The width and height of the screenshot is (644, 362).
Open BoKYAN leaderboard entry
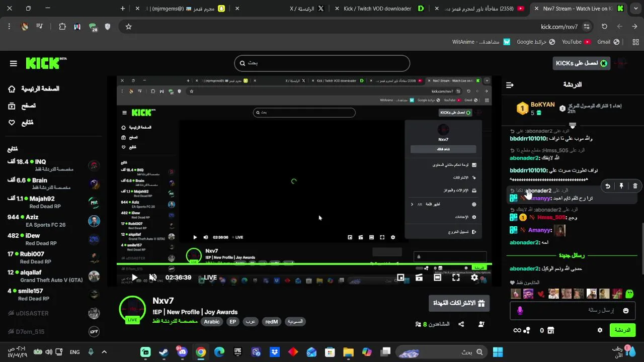[536, 108]
